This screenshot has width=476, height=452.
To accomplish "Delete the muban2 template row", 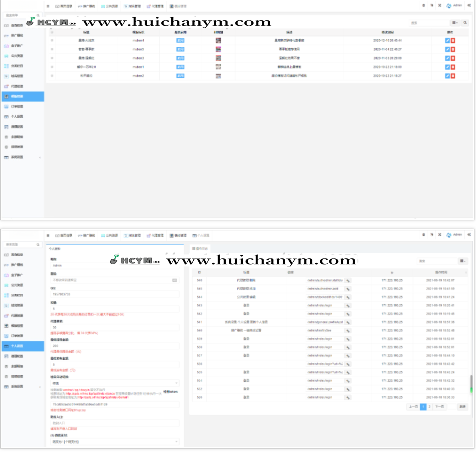I will 453,76.
